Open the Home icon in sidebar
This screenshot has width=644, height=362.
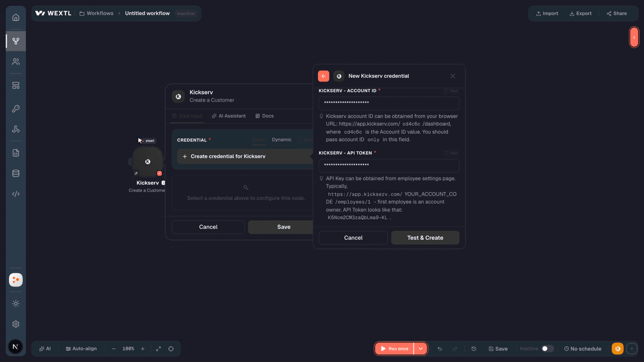16,18
